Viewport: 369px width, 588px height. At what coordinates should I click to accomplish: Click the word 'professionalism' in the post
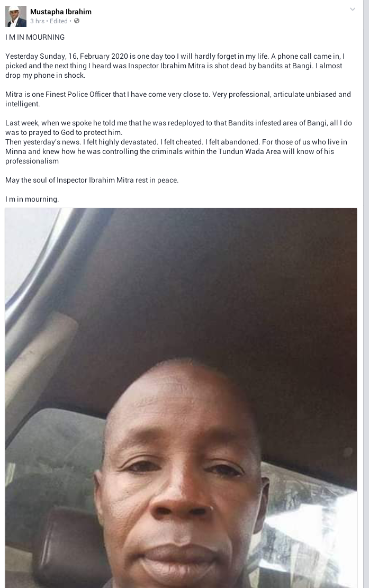(x=32, y=161)
